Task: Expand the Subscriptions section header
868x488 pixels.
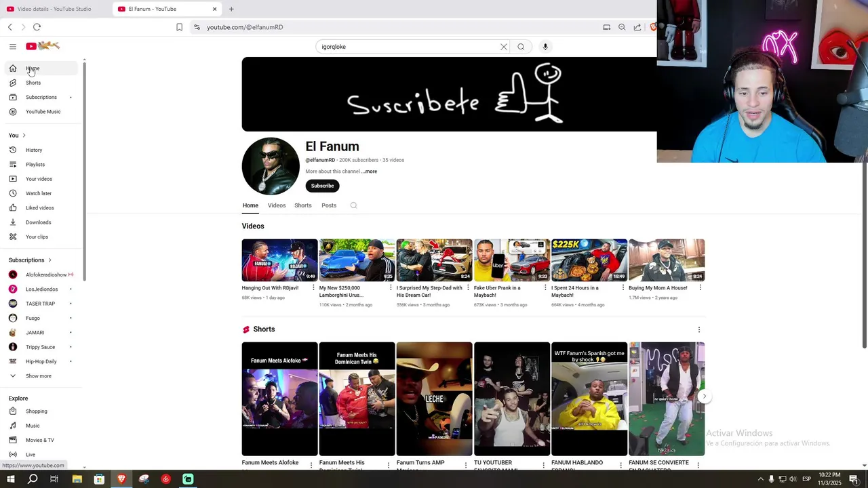Action: (x=30, y=260)
